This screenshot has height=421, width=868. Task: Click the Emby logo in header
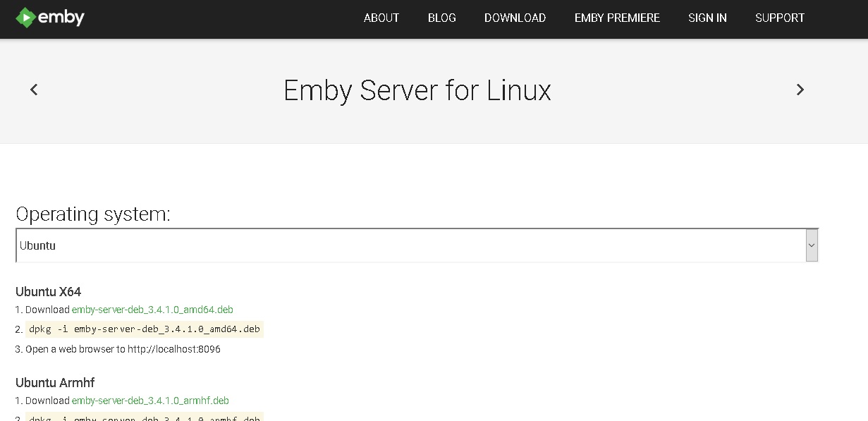(50, 18)
